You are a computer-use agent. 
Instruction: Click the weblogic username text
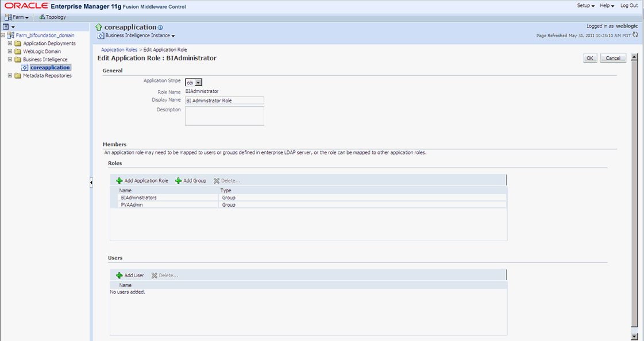tap(627, 26)
